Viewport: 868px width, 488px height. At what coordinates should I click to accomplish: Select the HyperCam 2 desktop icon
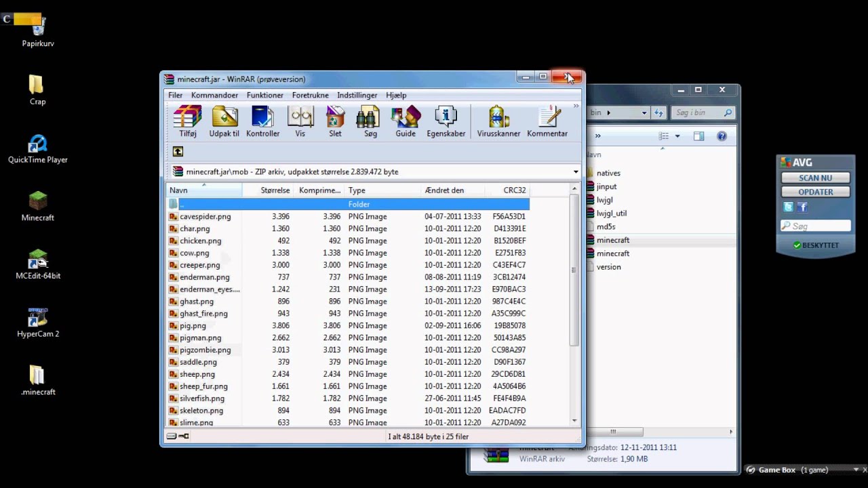(x=38, y=323)
